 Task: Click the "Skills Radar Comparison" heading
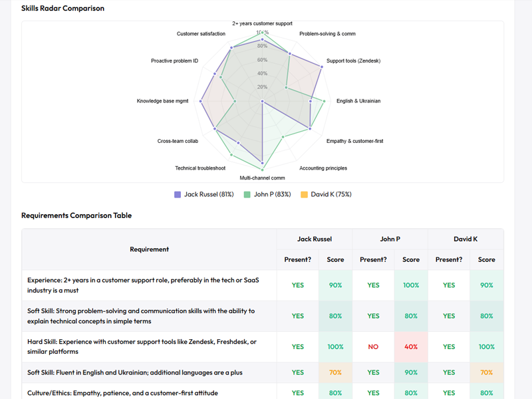click(63, 8)
